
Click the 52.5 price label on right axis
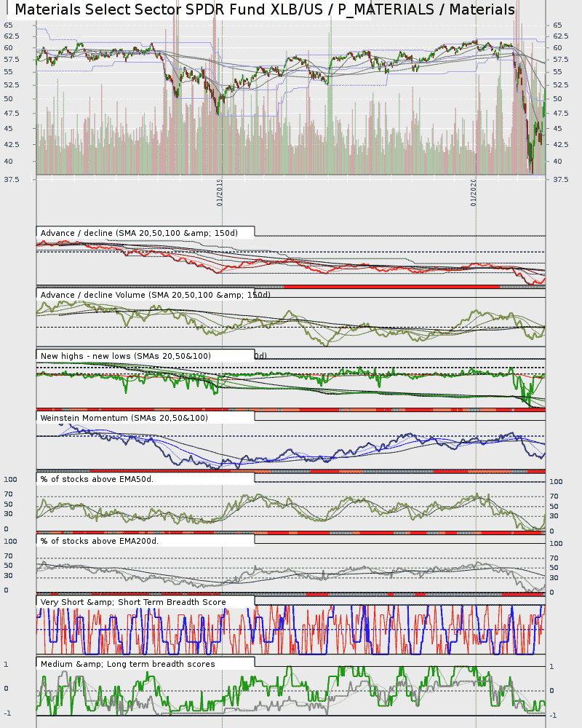tap(561, 85)
